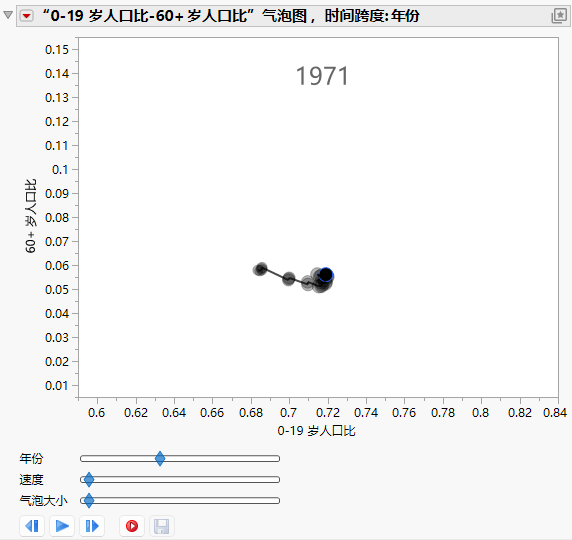Click the 气泡大小 slider label
The image size is (572, 540).
click(x=43, y=500)
